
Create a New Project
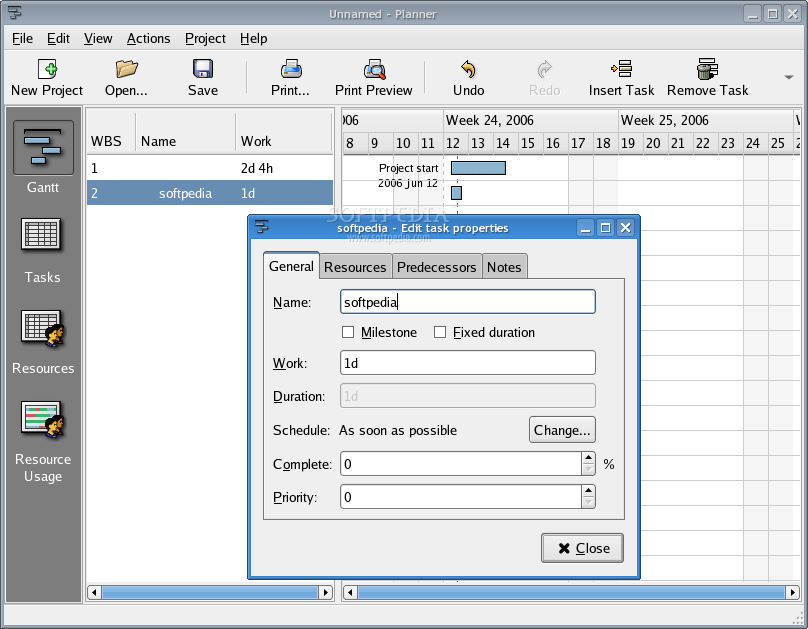(x=46, y=77)
